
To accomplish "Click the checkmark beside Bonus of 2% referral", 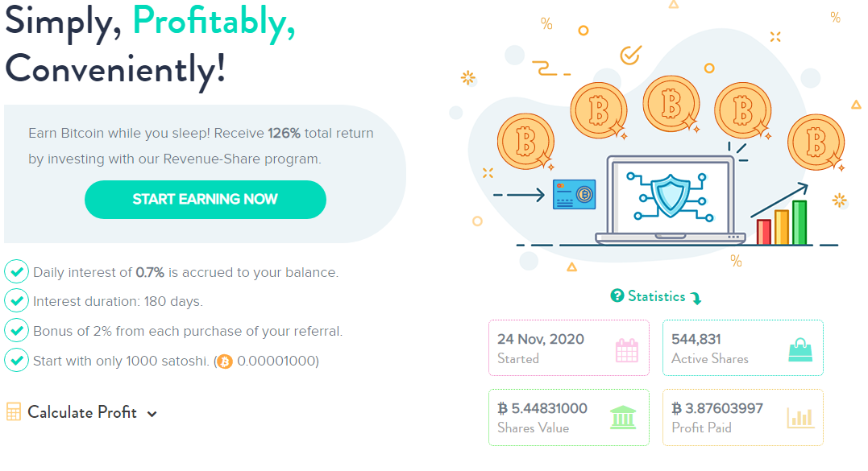I will pos(17,331).
